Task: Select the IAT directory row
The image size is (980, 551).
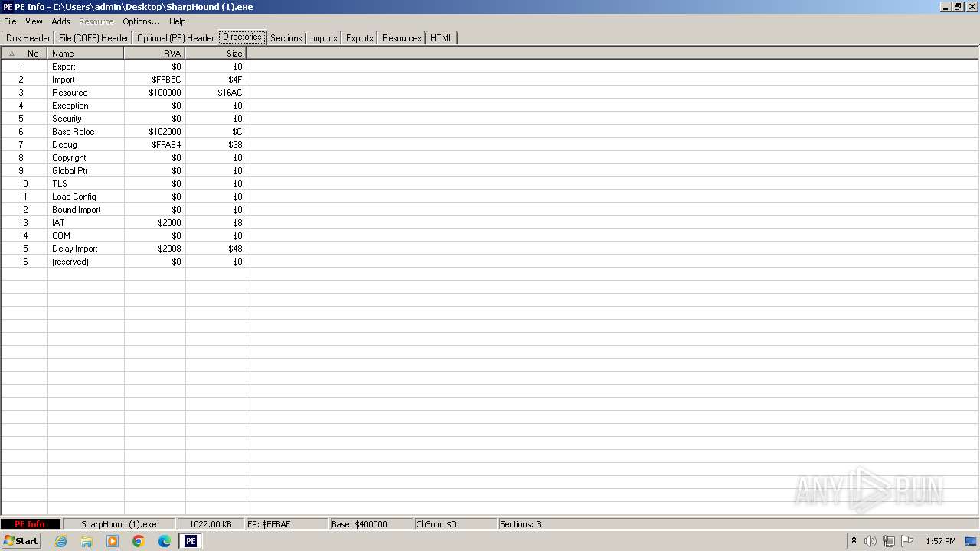Action: tap(123, 223)
